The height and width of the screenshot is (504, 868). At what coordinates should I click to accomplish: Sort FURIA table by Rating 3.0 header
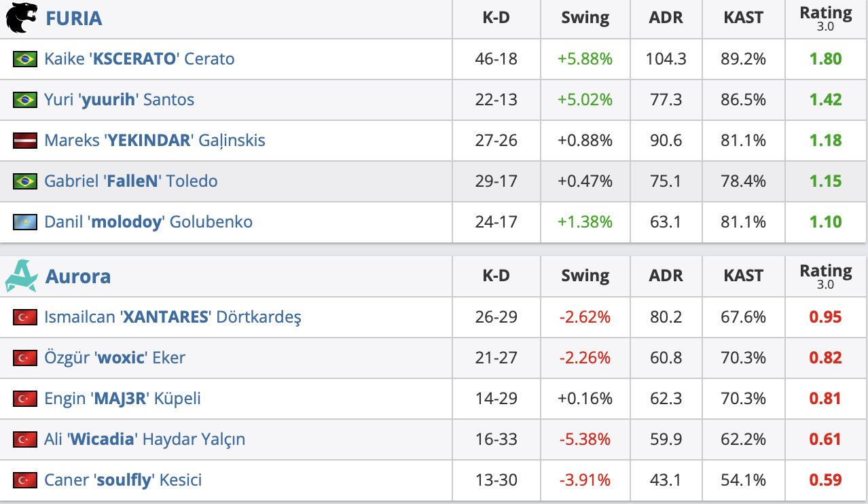(825, 18)
